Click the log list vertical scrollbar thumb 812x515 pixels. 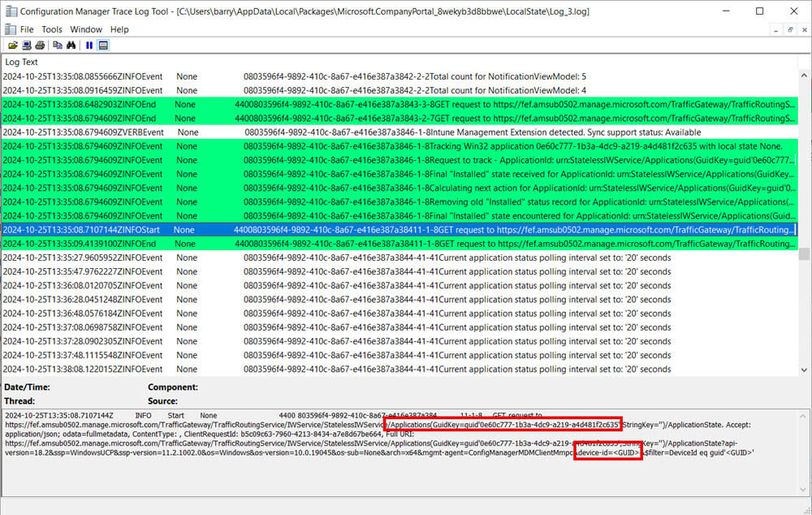804,254
